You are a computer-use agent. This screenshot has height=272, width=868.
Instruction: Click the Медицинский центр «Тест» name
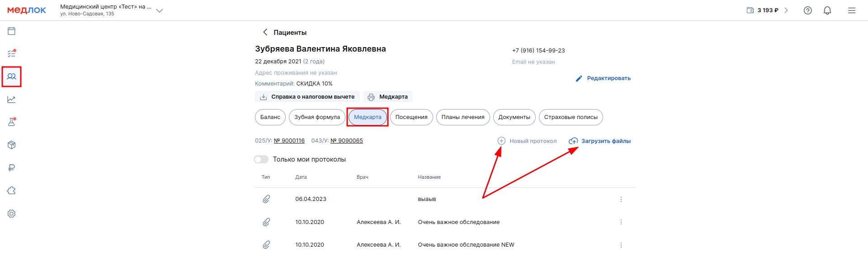(106, 7)
